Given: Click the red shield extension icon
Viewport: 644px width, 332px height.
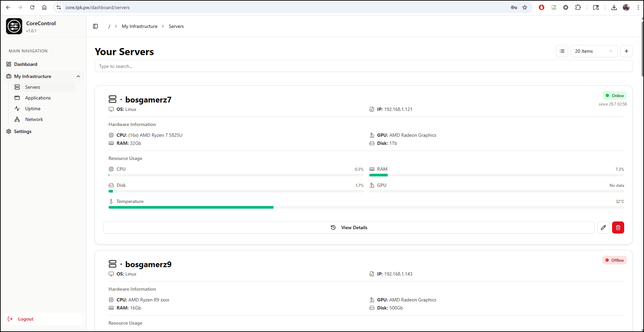Looking at the screenshot, I should point(542,7).
